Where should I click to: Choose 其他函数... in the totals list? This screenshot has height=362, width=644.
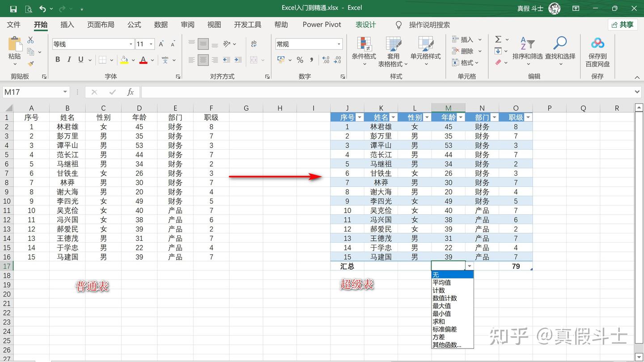[452, 345]
